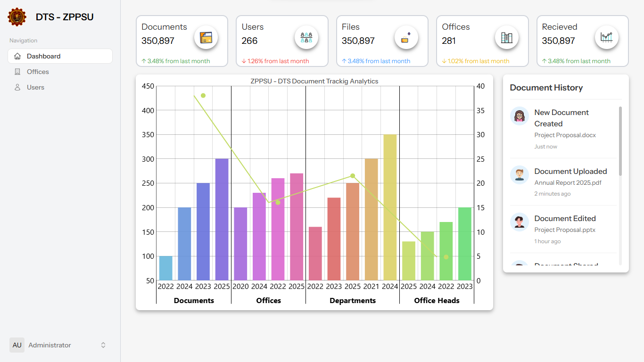Image resolution: width=644 pixels, height=362 pixels.
Task: Click the Recieved card chart icon
Action: point(606,37)
